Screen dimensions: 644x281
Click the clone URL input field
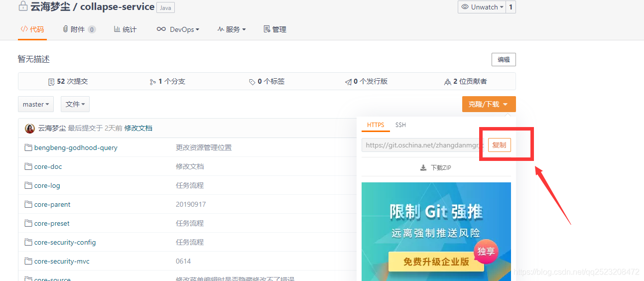click(423, 145)
